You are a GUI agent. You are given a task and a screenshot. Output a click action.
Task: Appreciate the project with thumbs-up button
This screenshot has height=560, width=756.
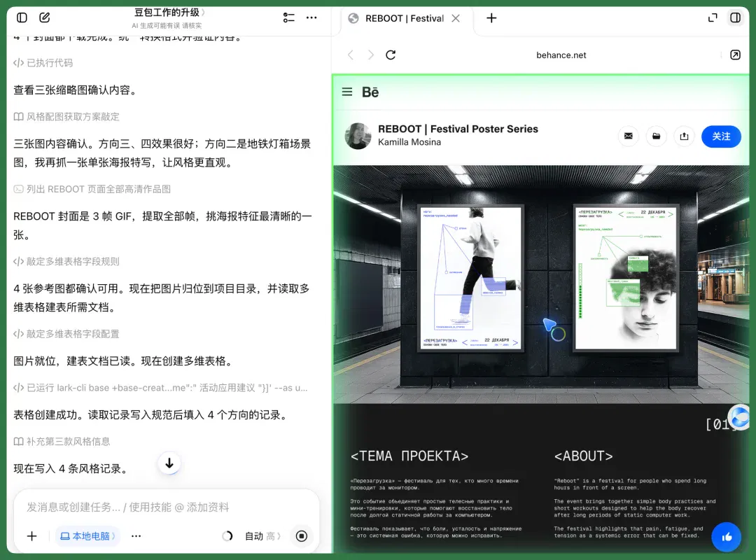point(726,537)
